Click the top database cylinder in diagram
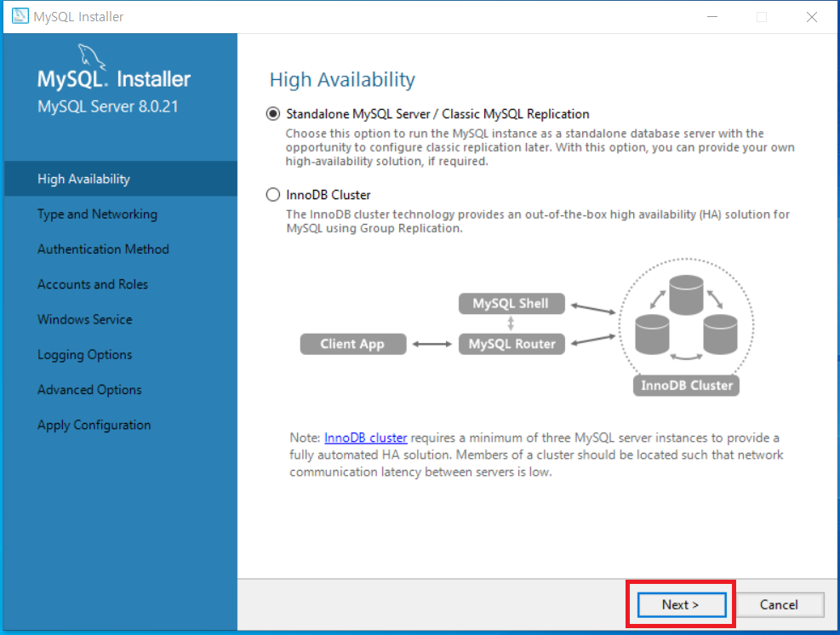 (686, 295)
